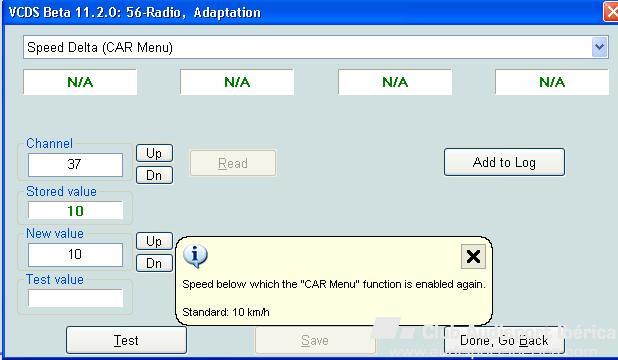Image resolution: width=618 pixels, height=360 pixels.
Task: Click the fourth N/A measurement box
Action: tap(552, 82)
